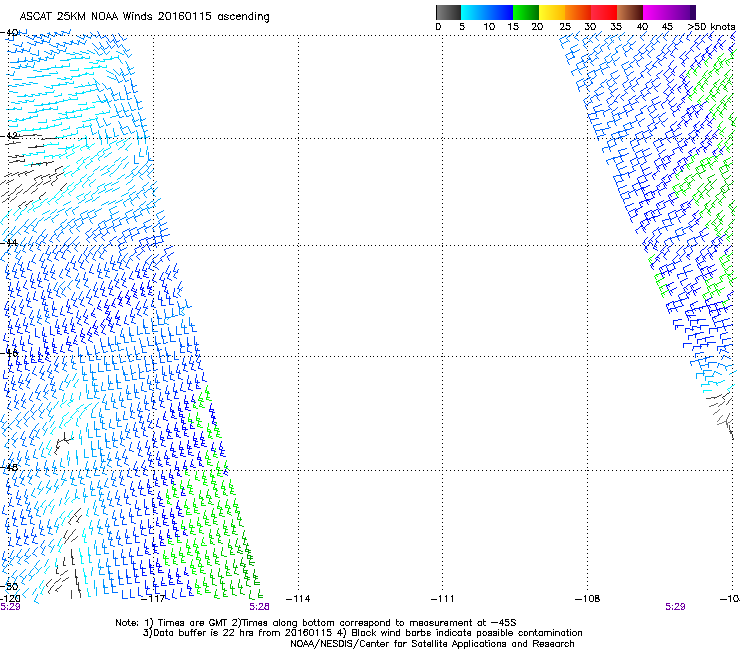Screen dimensions: 740x650
Task: Click the 5:29 time label beneath -120
Action: point(10,607)
